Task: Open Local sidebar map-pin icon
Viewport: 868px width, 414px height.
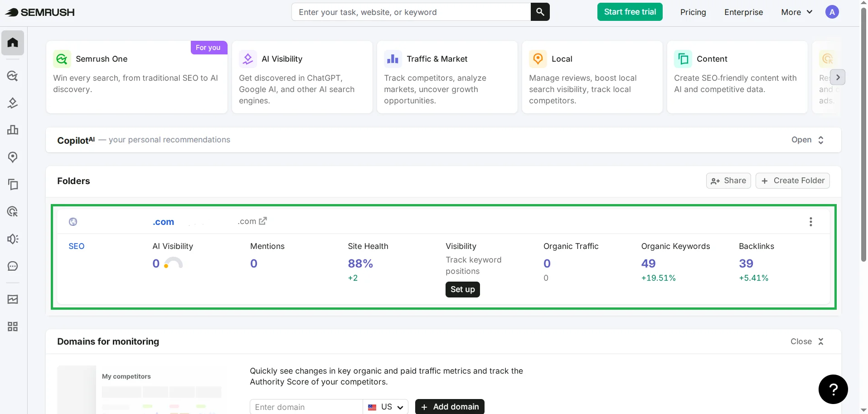Action: point(13,157)
